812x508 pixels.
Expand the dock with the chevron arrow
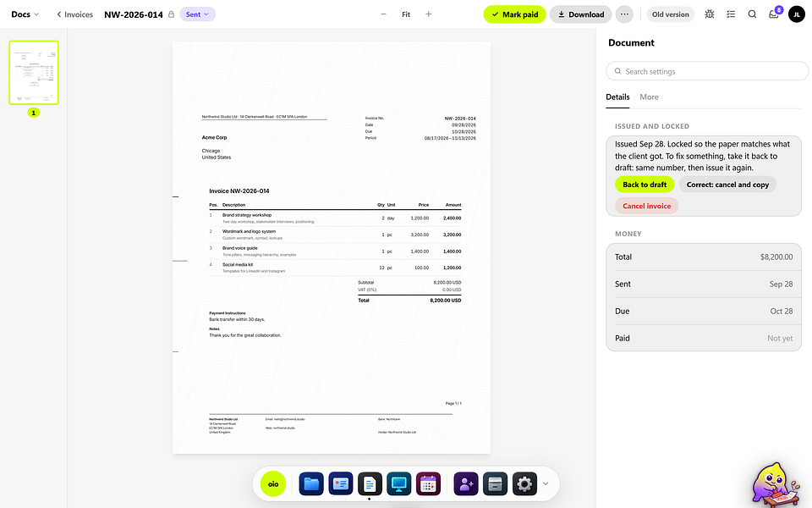point(546,483)
